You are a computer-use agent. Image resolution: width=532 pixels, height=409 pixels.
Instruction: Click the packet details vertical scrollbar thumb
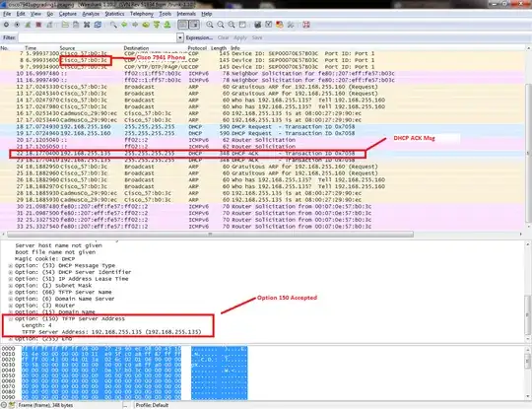pos(528,314)
